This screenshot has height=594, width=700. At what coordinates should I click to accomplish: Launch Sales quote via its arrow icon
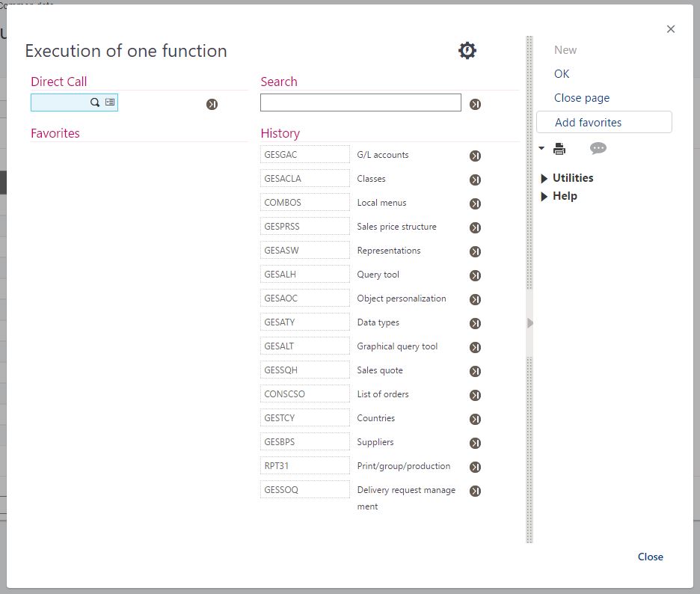click(475, 371)
